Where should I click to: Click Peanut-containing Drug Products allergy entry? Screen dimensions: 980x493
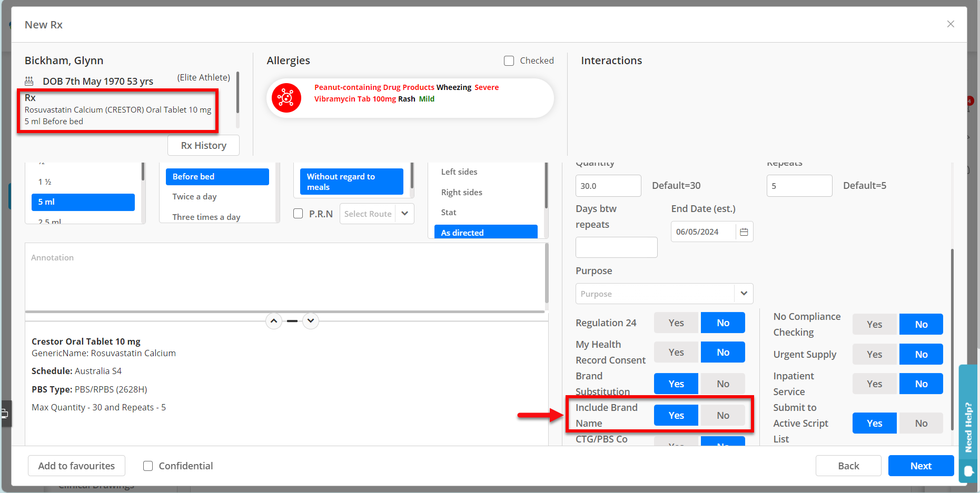pos(374,87)
